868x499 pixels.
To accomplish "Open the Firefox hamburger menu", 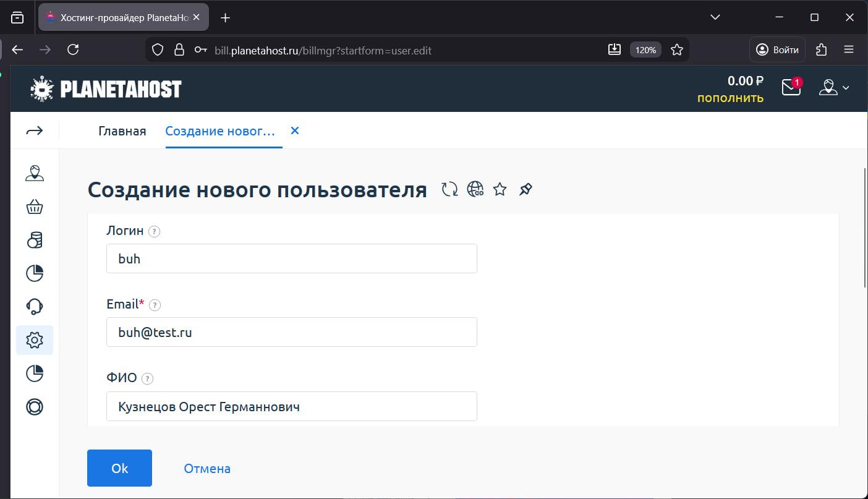I will [849, 49].
